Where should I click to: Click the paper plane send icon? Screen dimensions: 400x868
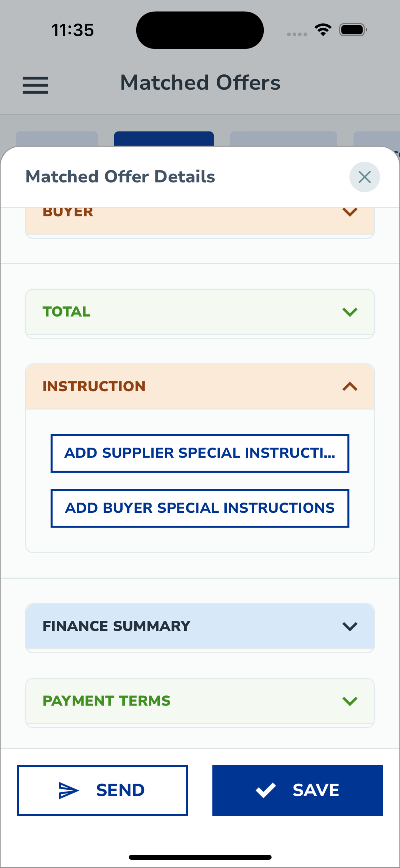click(69, 791)
